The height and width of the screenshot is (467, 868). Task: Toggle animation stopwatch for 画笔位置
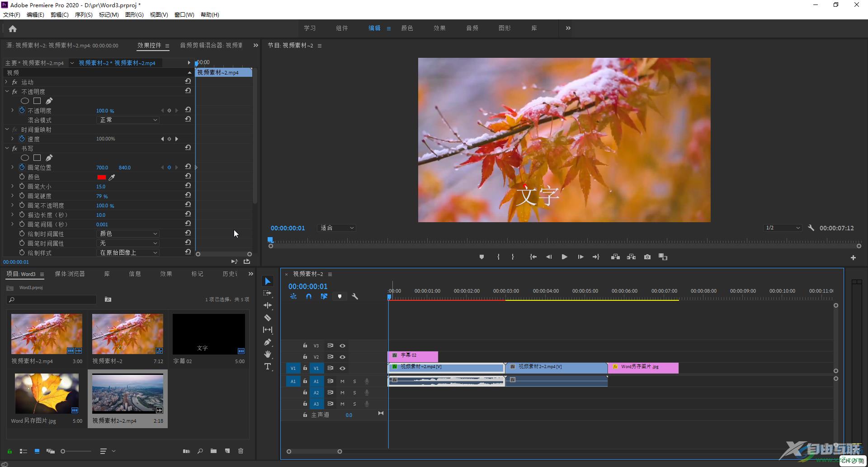tap(22, 168)
